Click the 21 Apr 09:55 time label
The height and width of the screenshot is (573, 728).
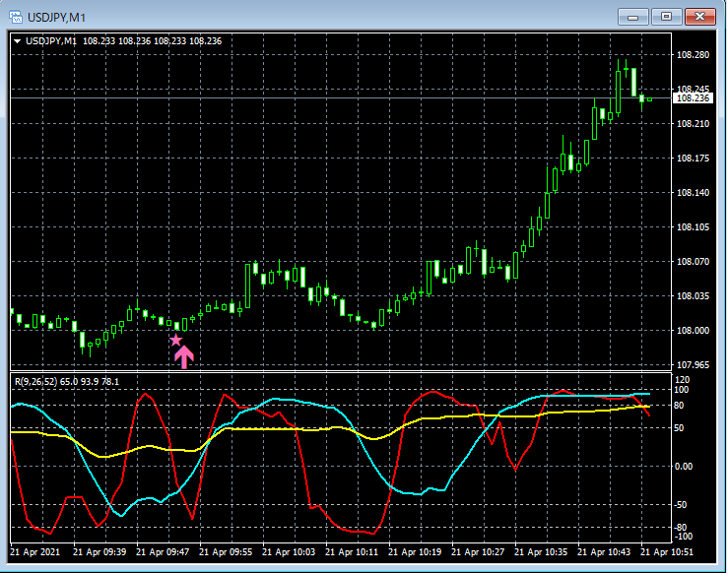(x=226, y=552)
